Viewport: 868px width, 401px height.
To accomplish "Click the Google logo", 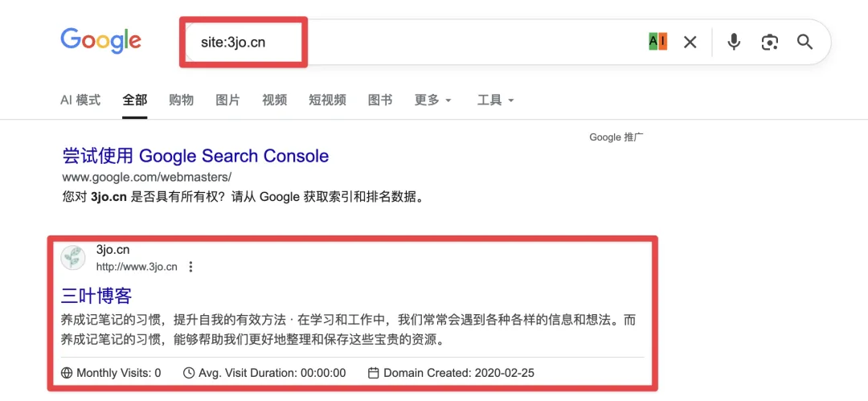I will coord(100,40).
